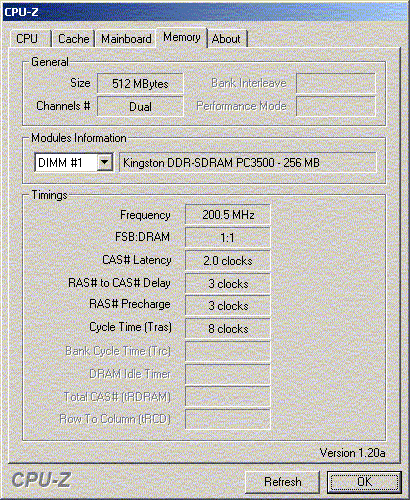
Task: Click the Kingston DDR-SDRAM PC3500 module description
Action: click(248, 163)
